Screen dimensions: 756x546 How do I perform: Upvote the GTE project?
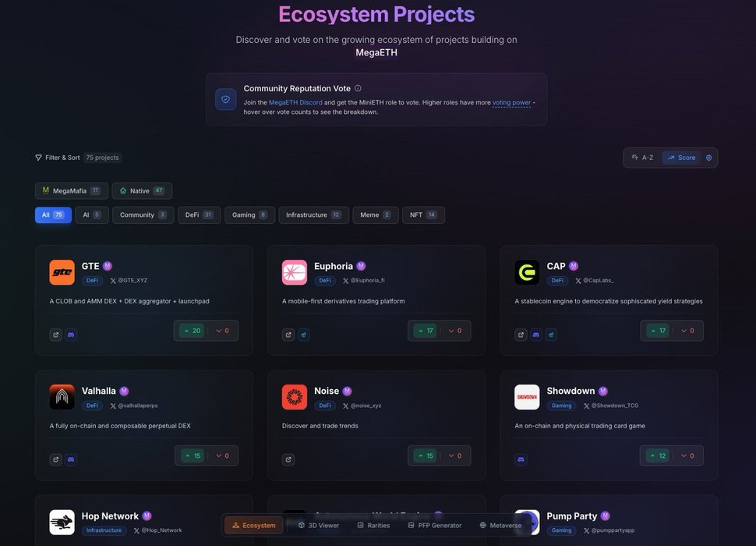pos(191,331)
